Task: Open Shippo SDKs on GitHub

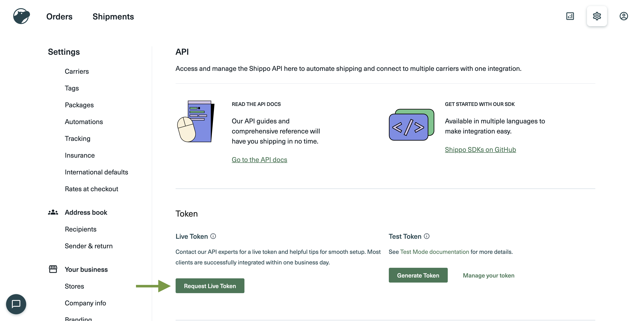Action: (480, 149)
